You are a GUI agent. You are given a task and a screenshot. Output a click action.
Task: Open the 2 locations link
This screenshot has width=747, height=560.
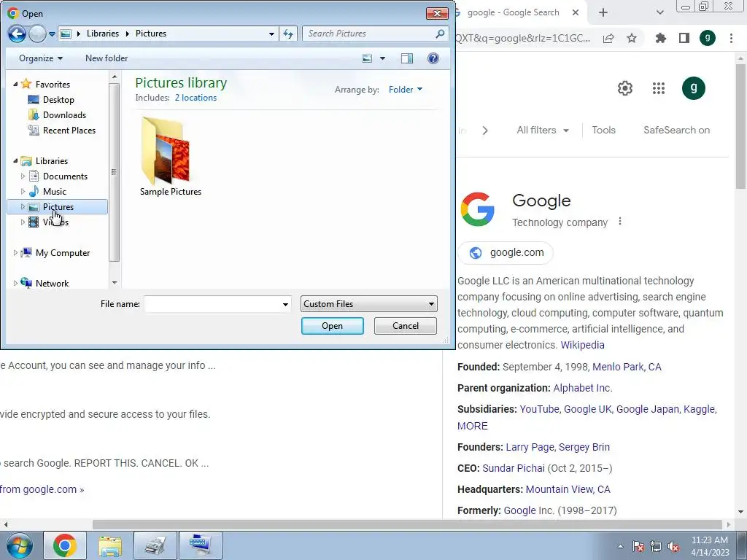tap(196, 98)
